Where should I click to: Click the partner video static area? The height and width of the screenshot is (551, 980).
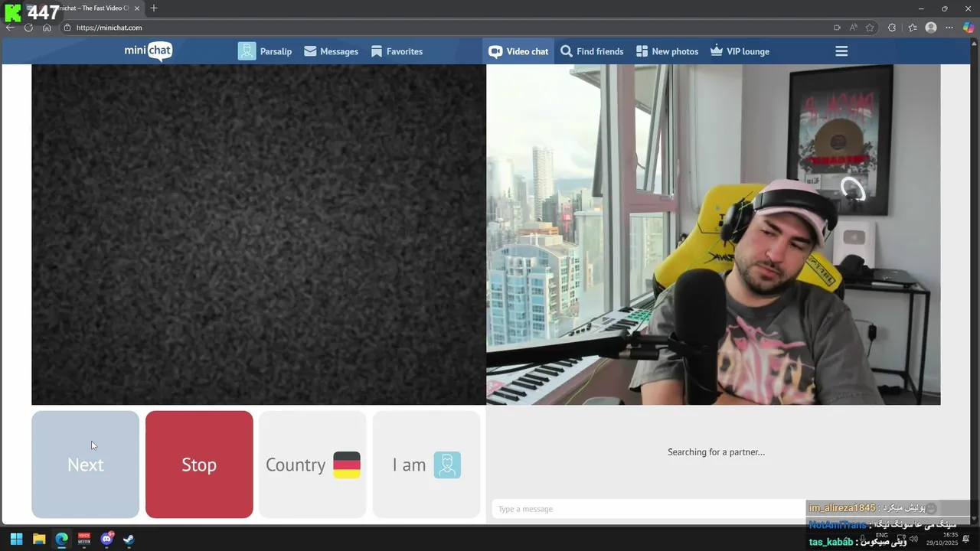pyautogui.click(x=259, y=234)
